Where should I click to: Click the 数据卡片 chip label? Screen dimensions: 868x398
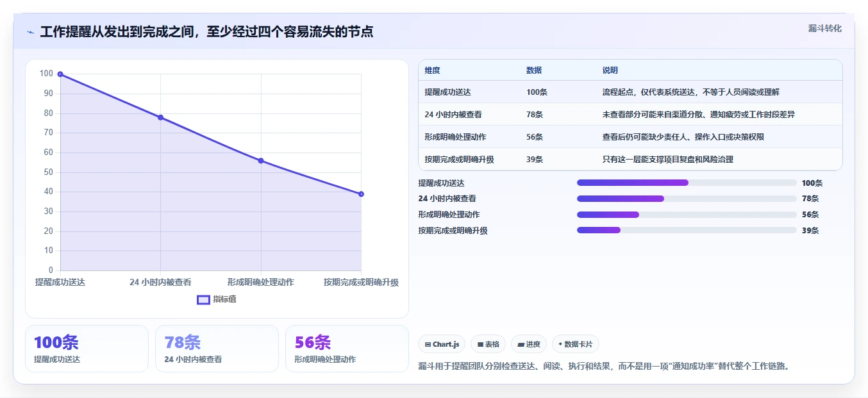point(578,344)
